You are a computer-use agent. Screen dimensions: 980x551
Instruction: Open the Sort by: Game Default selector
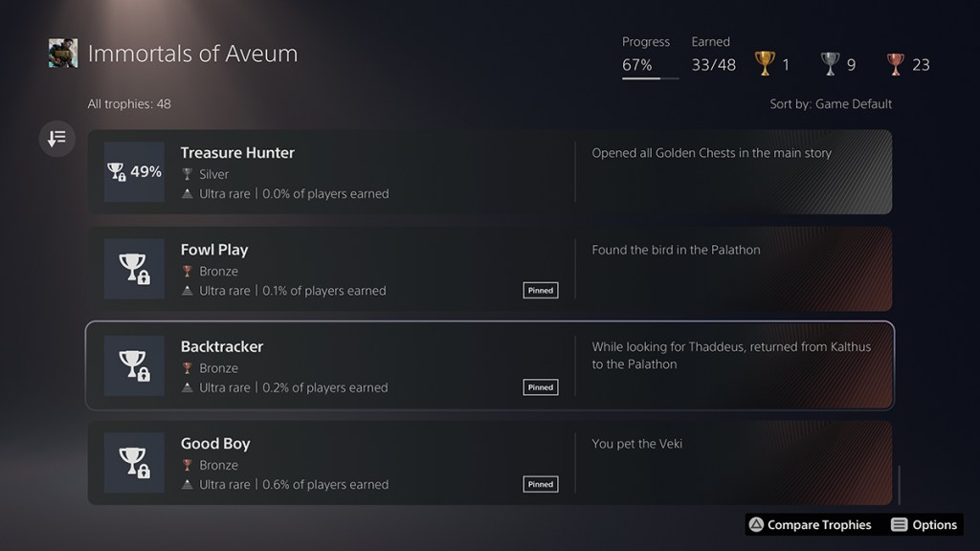pos(830,103)
